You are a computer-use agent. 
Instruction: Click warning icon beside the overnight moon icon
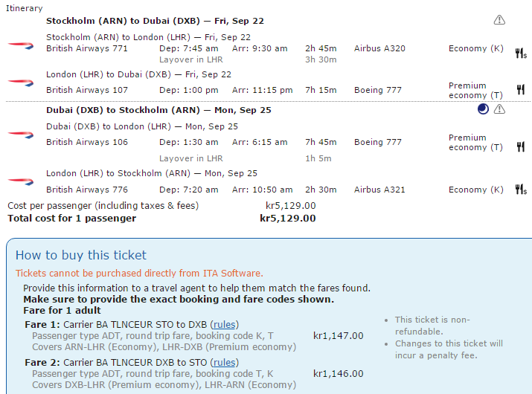tap(499, 109)
